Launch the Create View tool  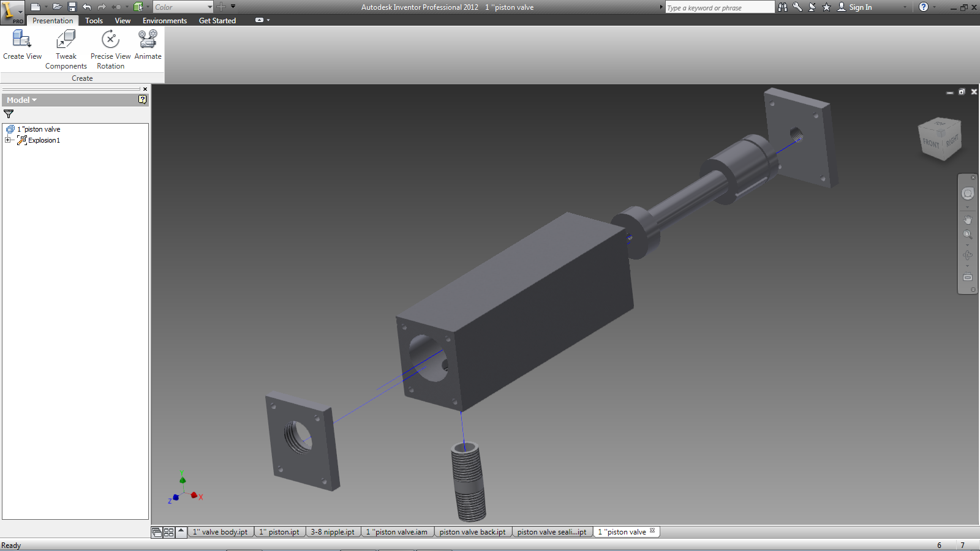(x=22, y=45)
